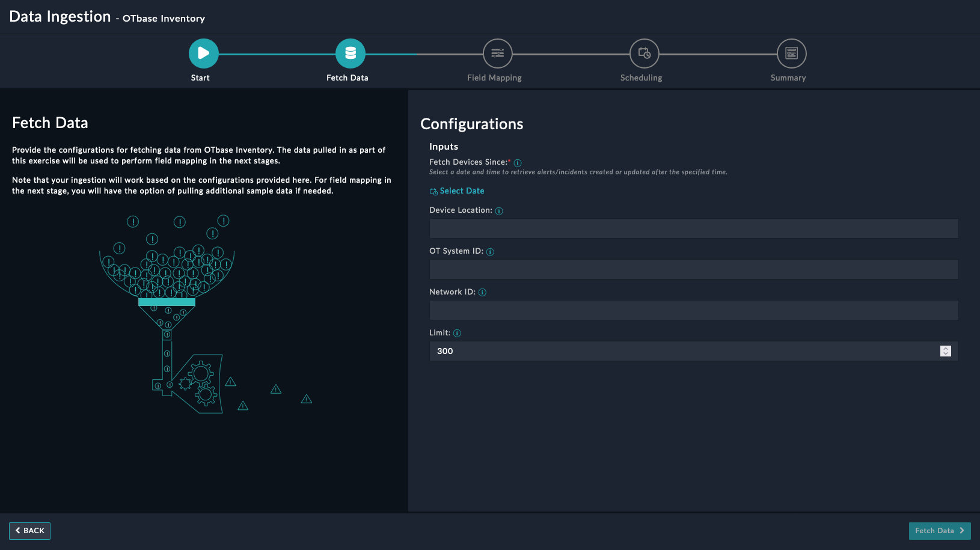Open the Select Date picker link
Viewport: 980px width, 550px height.
point(461,191)
